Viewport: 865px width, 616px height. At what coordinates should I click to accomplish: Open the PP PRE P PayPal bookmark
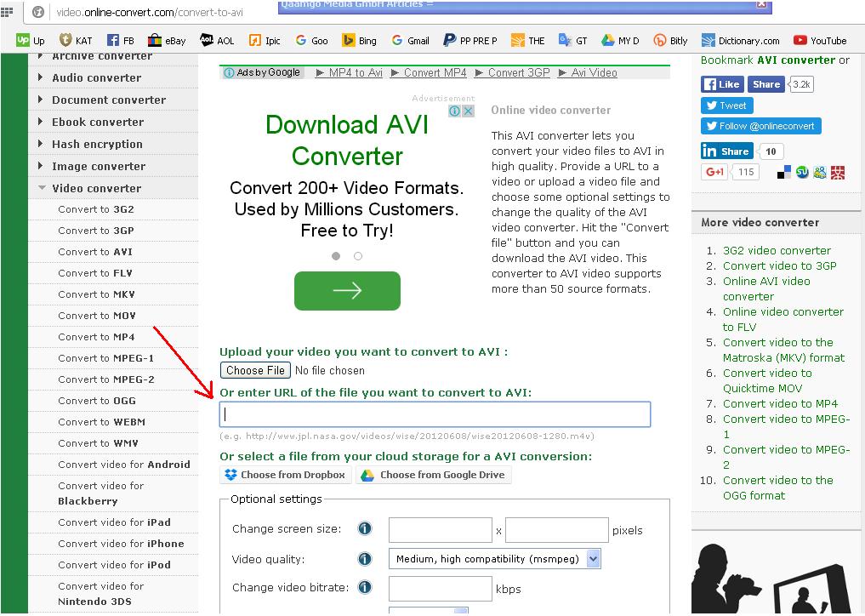(x=470, y=40)
